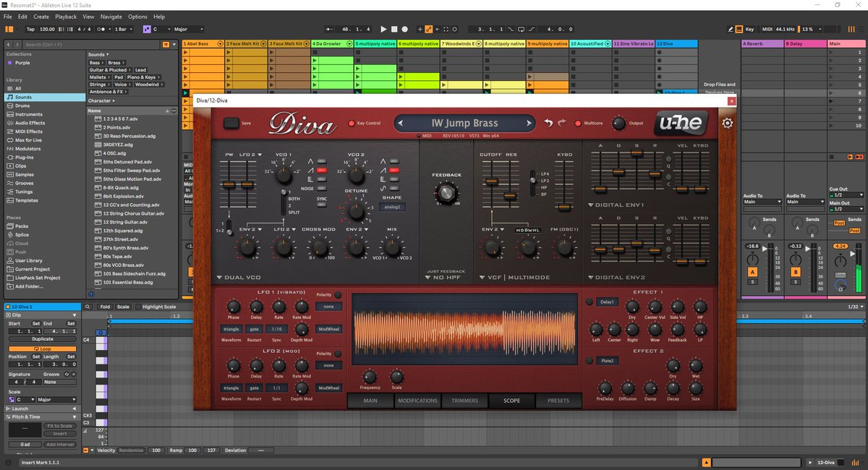Switch to Diva MAIN tab
The width and height of the screenshot is (868, 470).
pyautogui.click(x=370, y=400)
